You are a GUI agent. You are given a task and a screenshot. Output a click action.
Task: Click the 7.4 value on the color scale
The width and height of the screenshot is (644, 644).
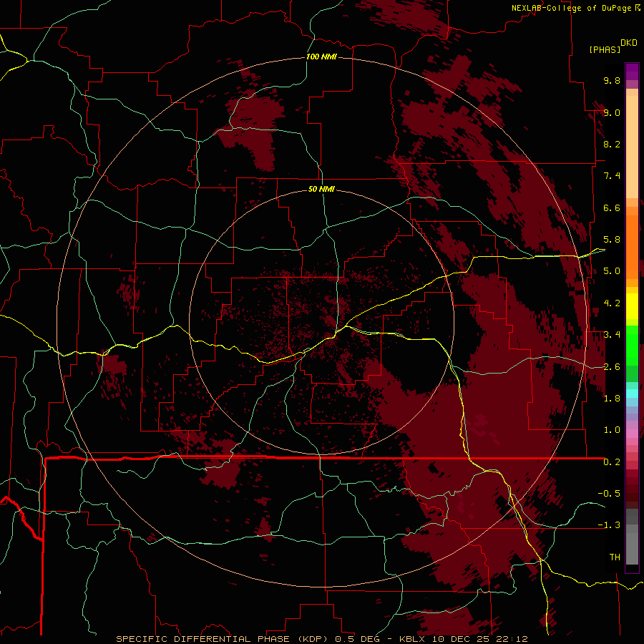(612, 176)
